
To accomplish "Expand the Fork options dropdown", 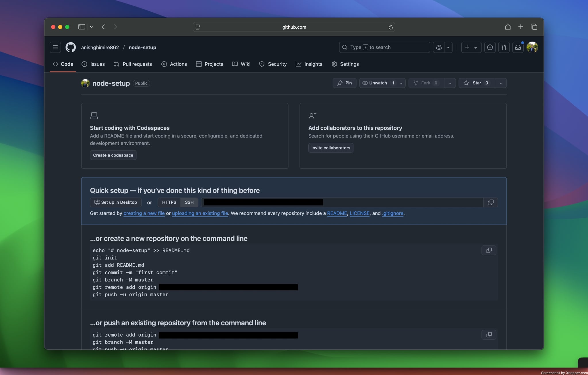I will pyautogui.click(x=450, y=83).
